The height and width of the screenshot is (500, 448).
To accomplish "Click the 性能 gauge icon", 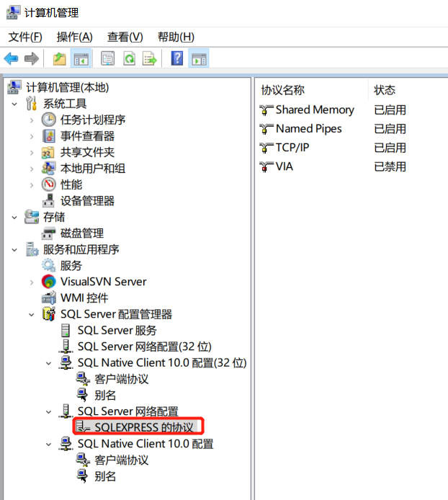I will pos(49,184).
